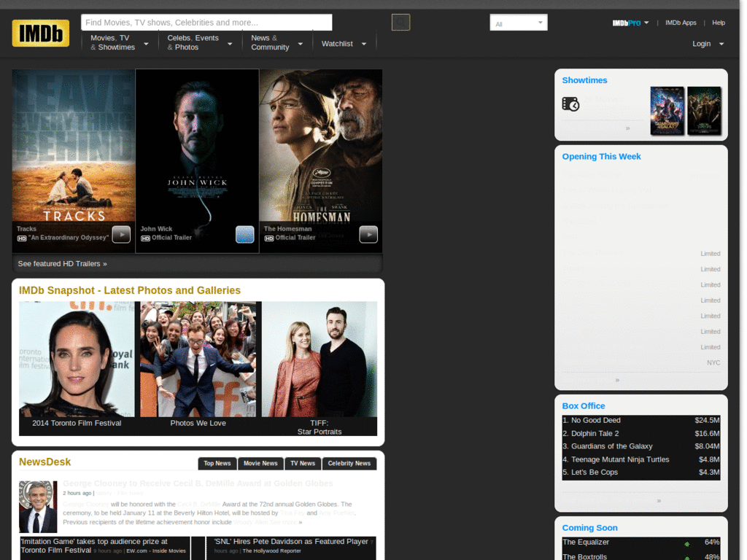Play The Homesman official trailer
This screenshot has height=560, width=747.
[368, 234]
